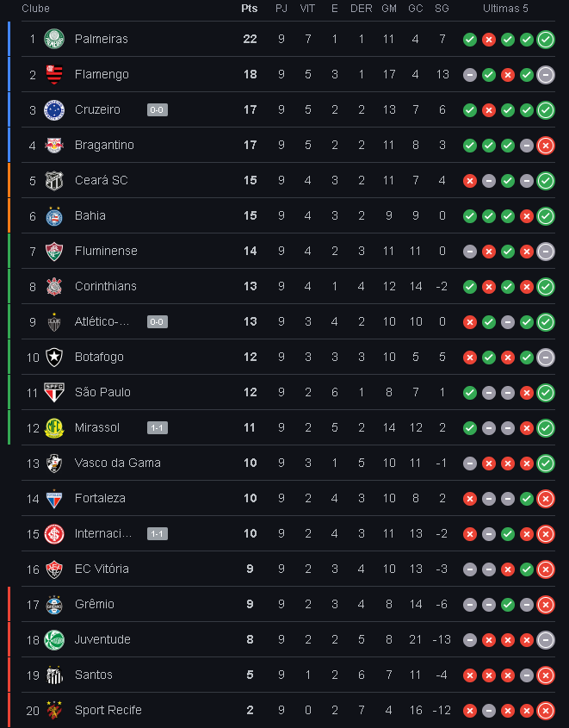Sort table by SG column header
Screen dimensions: 569x728
[x=442, y=9]
